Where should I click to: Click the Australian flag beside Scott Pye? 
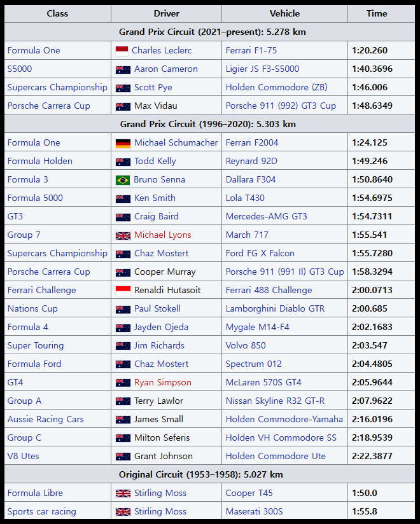click(123, 88)
